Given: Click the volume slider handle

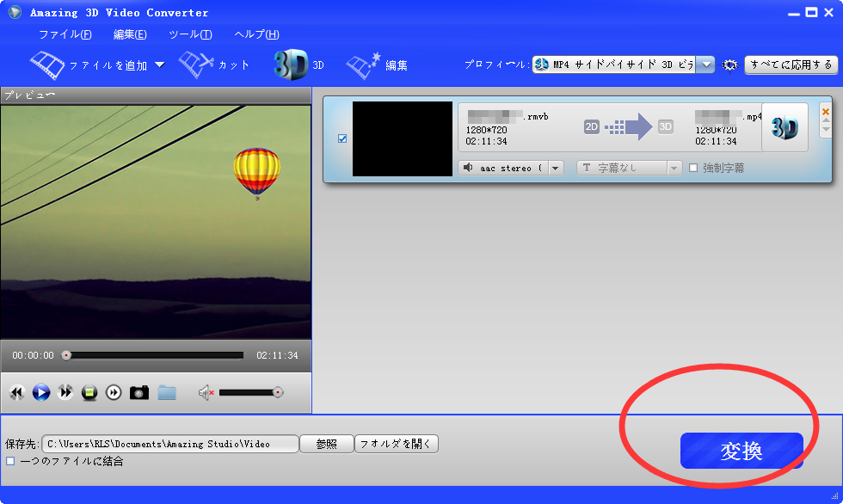Looking at the screenshot, I should [x=278, y=392].
